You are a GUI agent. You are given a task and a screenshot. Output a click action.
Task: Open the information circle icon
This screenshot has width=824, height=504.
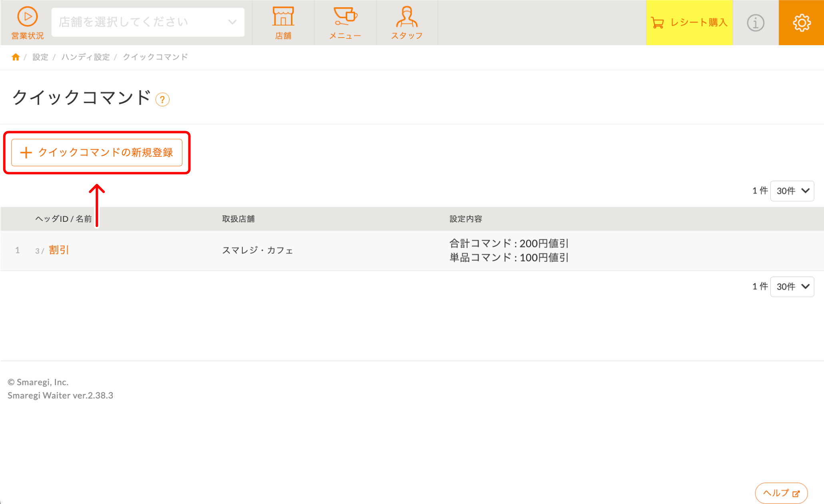pos(755,23)
